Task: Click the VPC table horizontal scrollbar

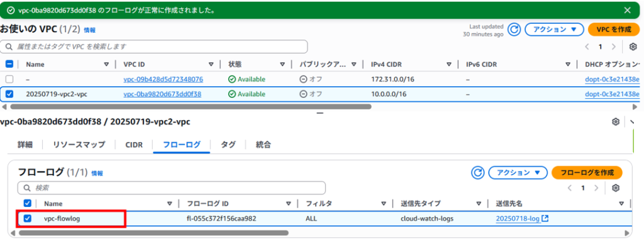Action: pos(191,106)
